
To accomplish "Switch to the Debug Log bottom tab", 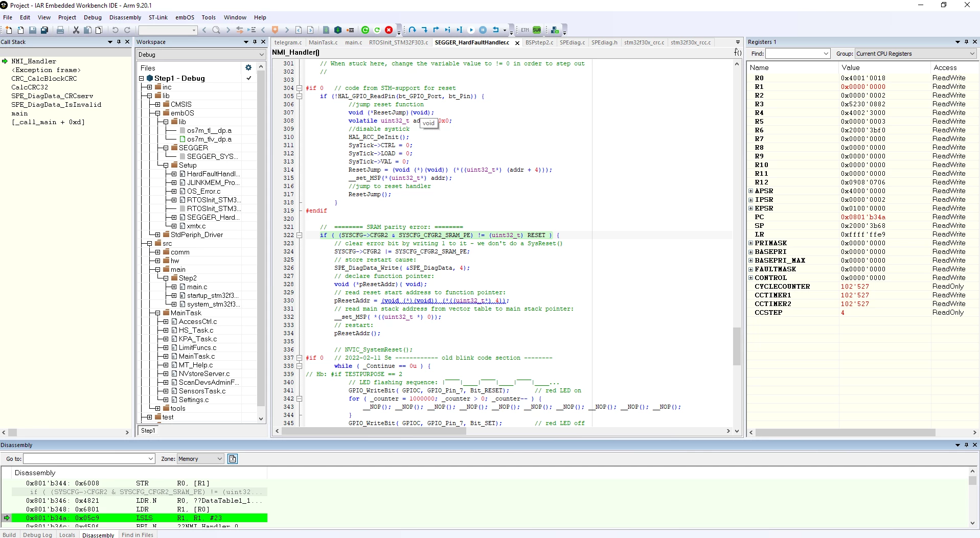I will (37, 535).
